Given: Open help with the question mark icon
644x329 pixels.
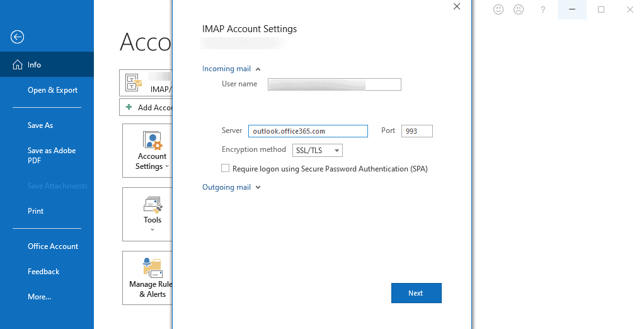Looking at the screenshot, I should 543,9.
